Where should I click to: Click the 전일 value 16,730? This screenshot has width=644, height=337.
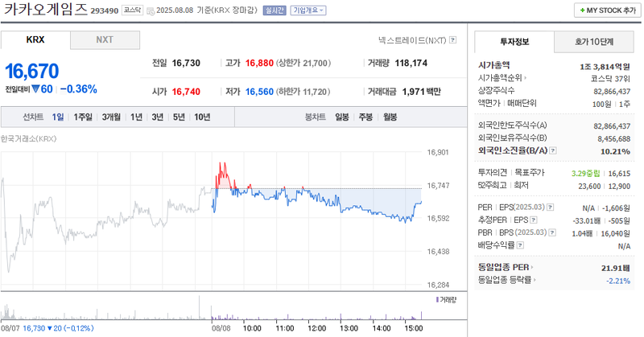(186, 64)
